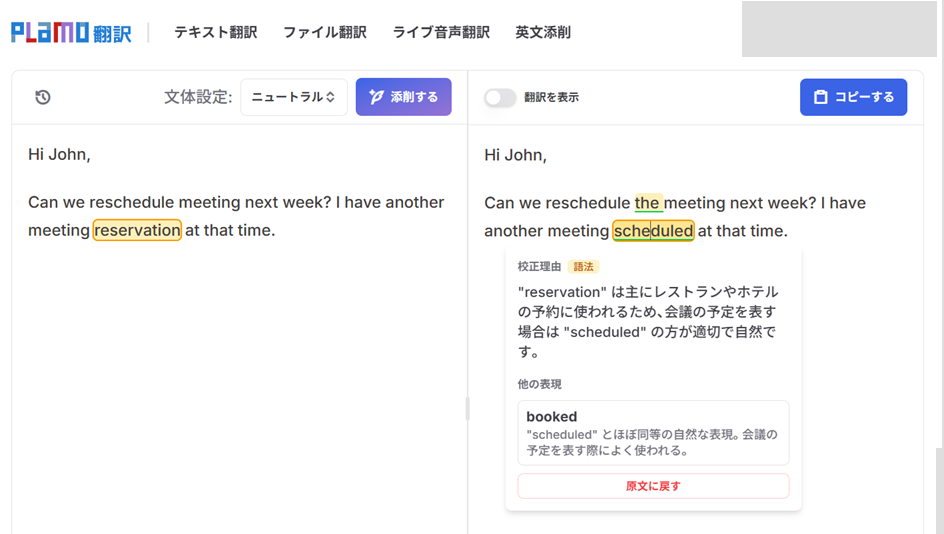The height and width of the screenshot is (534, 944).
Task: Select the 英文添削 tab
Action: pyautogui.click(x=543, y=33)
